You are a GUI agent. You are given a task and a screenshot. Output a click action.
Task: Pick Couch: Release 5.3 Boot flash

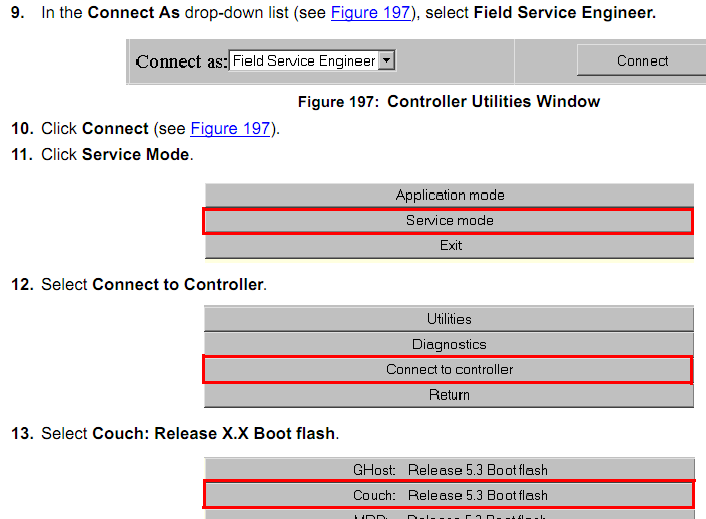click(x=449, y=495)
